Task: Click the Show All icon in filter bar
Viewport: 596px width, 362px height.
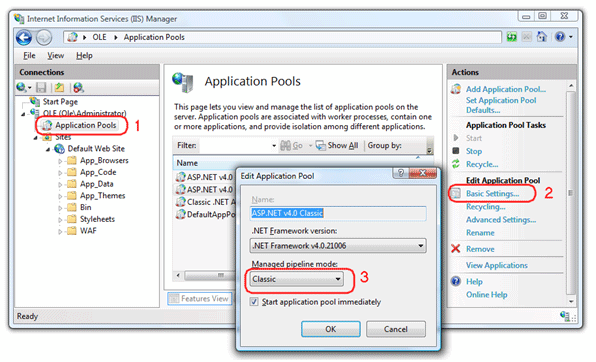Action: 320,145
